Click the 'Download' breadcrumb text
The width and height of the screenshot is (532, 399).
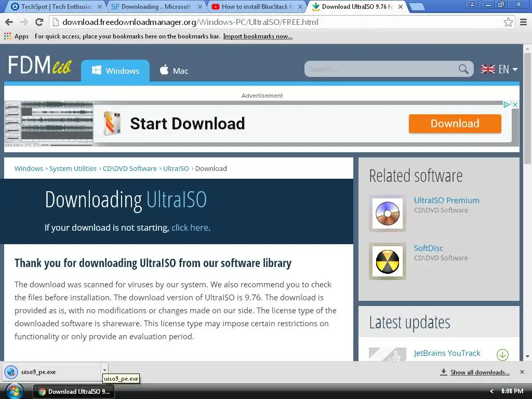pos(211,169)
